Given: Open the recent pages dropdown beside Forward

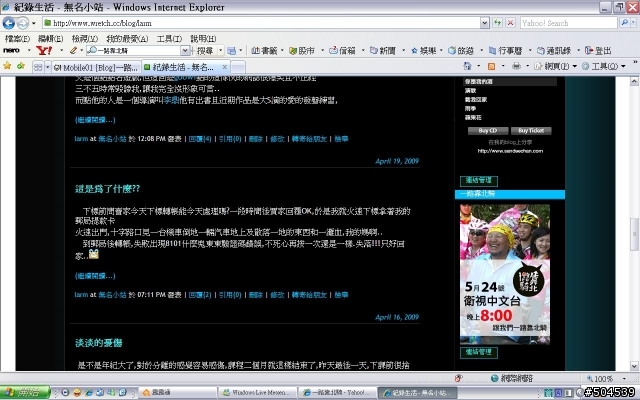Looking at the screenshot, I should pos(34,23).
